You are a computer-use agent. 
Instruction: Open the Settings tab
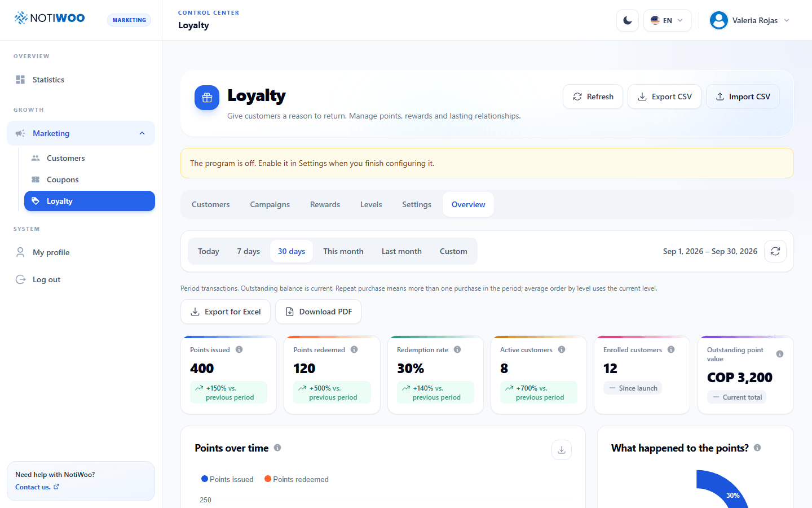[x=417, y=204]
